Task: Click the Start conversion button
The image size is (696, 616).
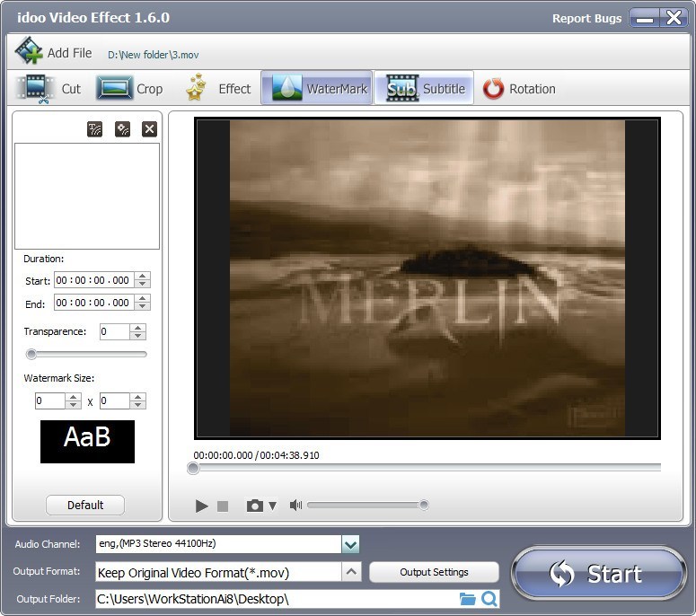Action: (599, 573)
